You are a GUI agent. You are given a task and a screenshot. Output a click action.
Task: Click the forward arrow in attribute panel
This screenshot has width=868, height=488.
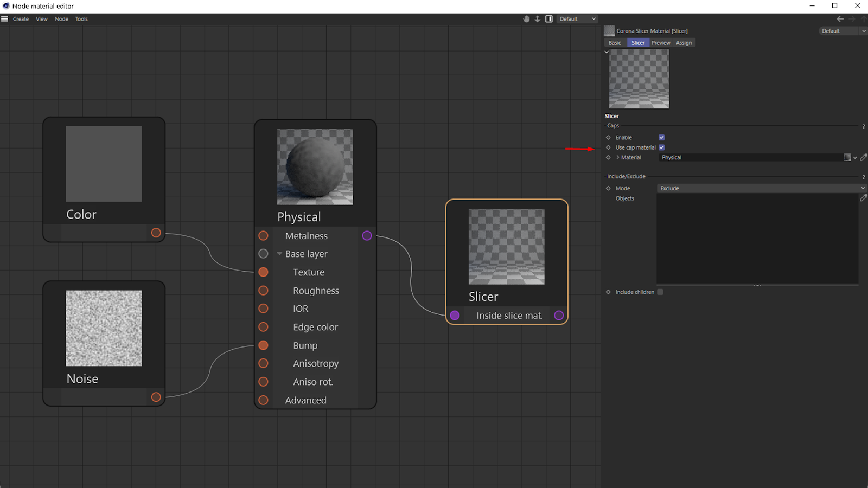click(x=852, y=19)
